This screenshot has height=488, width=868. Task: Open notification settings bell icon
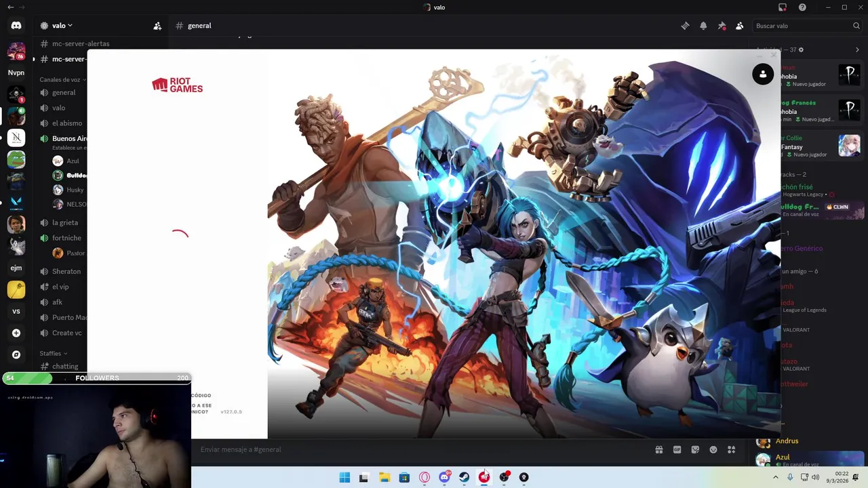pyautogui.click(x=703, y=26)
